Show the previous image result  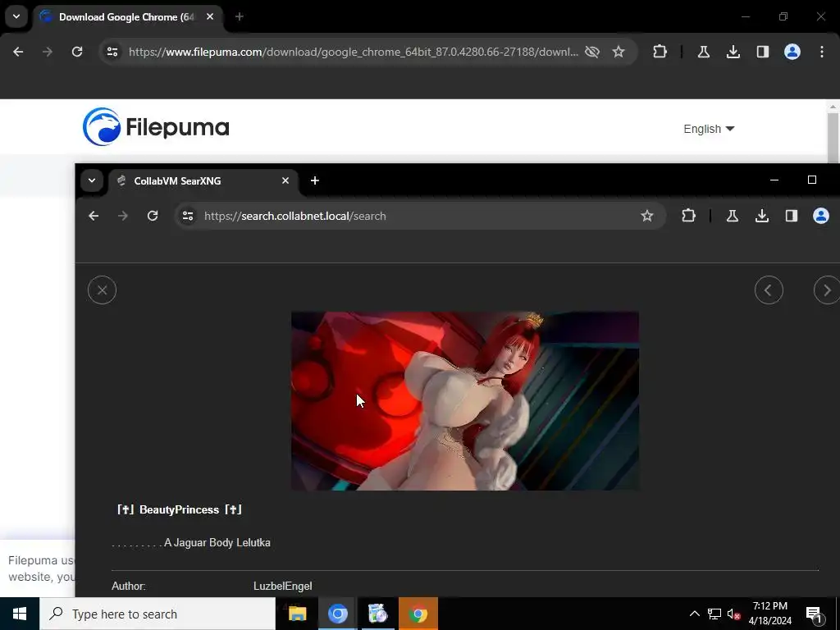pos(769,290)
